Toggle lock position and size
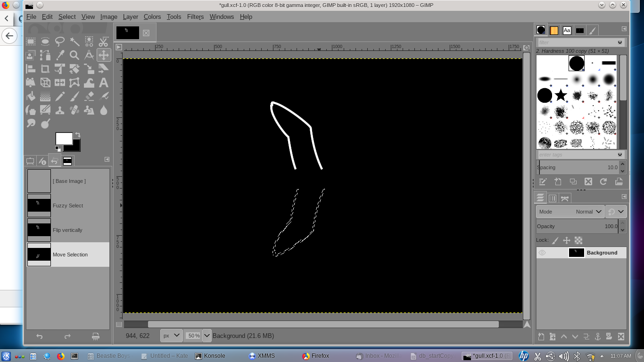 tap(567, 240)
